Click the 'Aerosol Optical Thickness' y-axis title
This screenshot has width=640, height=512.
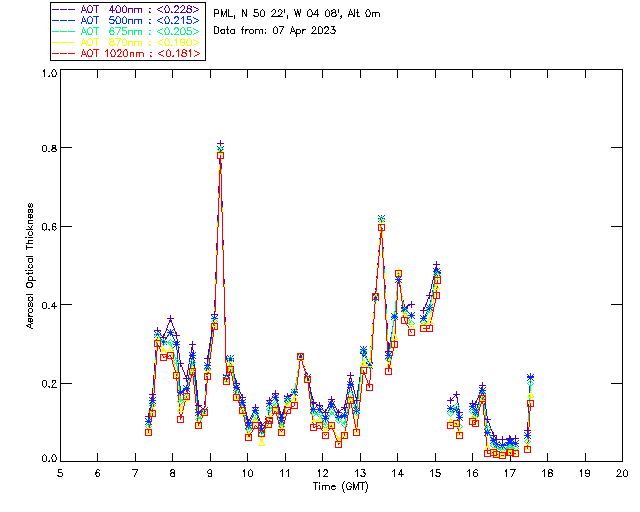coord(30,266)
